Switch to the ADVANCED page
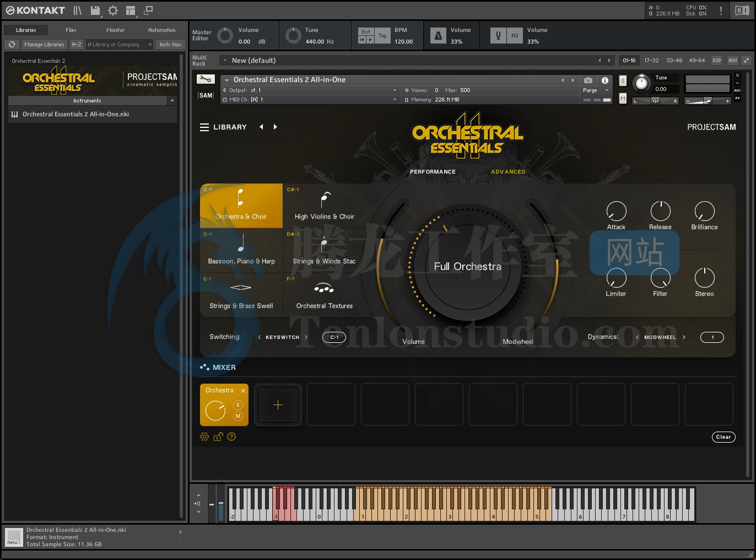Image resolution: width=756 pixels, height=560 pixels. coord(508,172)
